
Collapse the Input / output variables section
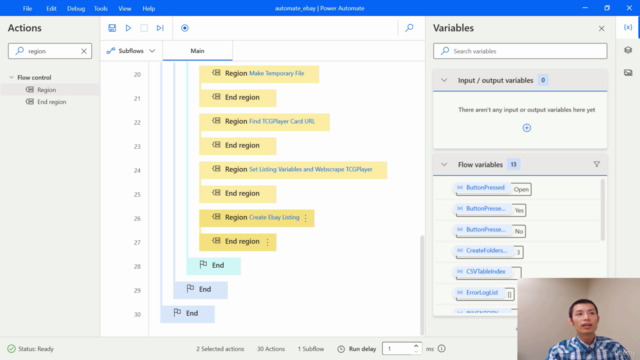[444, 80]
